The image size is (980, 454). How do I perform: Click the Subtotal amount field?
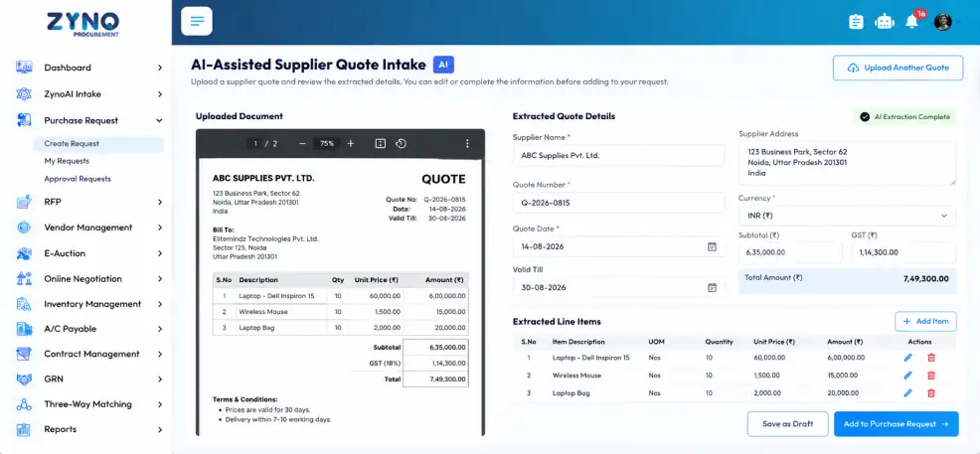point(790,252)
